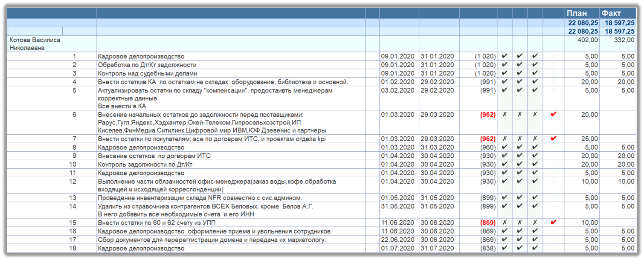Click the second checkmark in row 9
This screenshot has height=260, width=644.
coord(519,156)
